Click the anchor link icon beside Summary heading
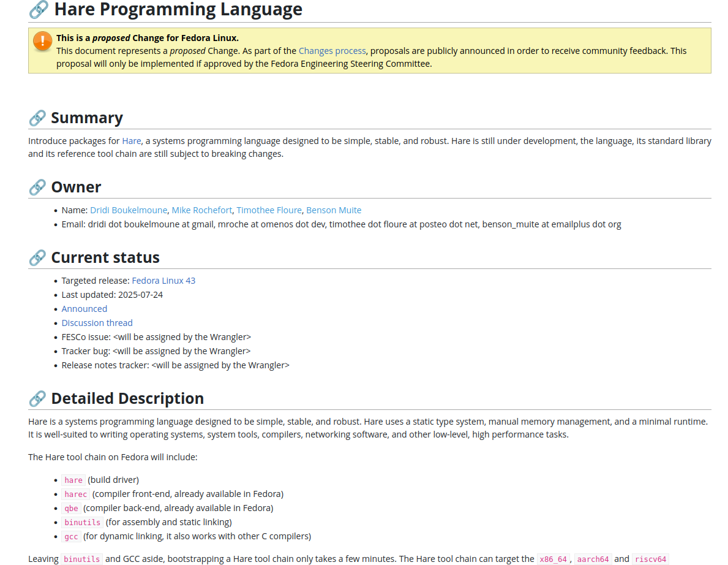 point(37,118)
